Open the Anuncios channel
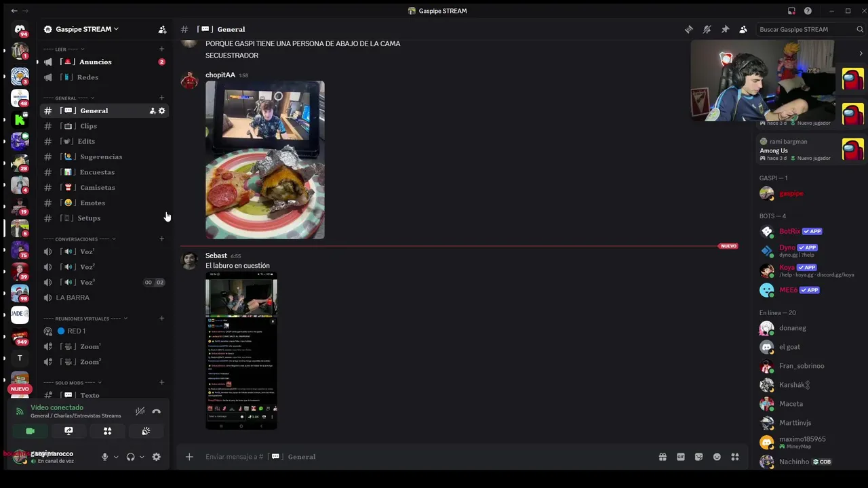Viewport: 868px width, 488px height. point(104,62)
